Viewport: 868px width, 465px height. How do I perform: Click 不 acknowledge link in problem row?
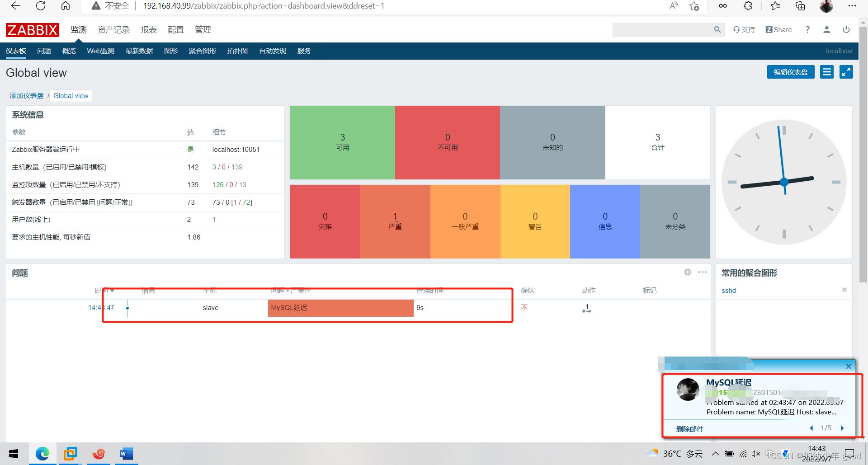[524, 308]
